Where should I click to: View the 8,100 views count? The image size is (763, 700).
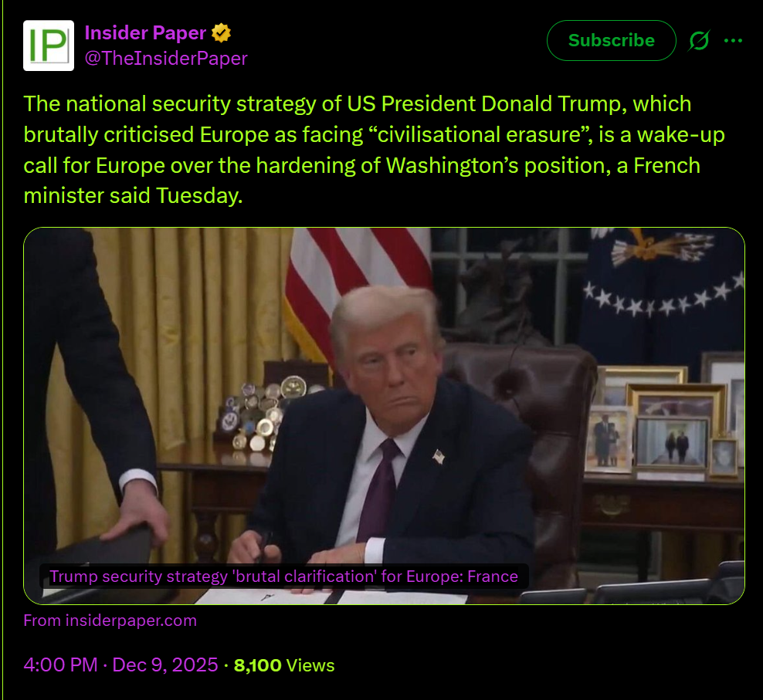click(257, 665)
